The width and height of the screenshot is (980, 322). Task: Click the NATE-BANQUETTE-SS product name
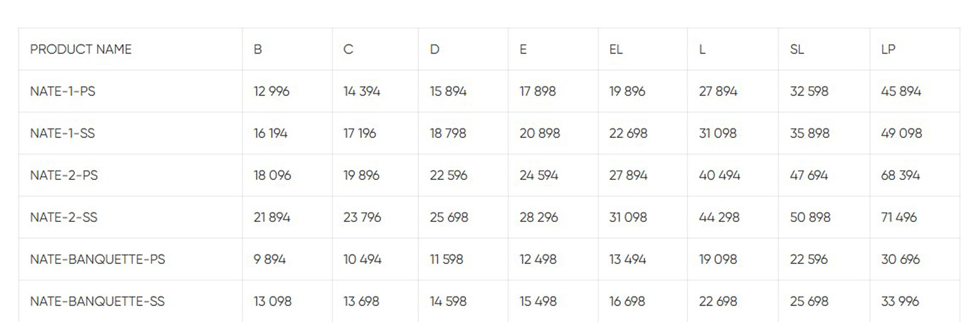tap(98, 301)
